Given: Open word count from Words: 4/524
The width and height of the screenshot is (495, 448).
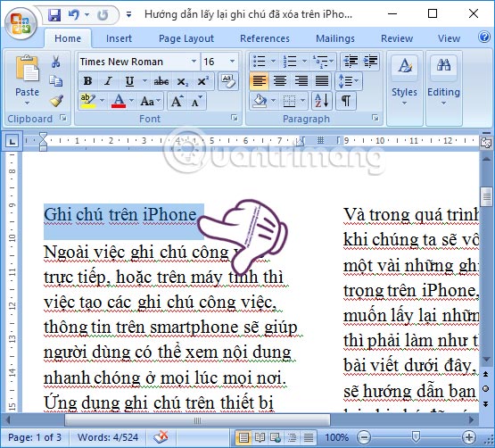Looking at the screenshot, I should (108, 437).
